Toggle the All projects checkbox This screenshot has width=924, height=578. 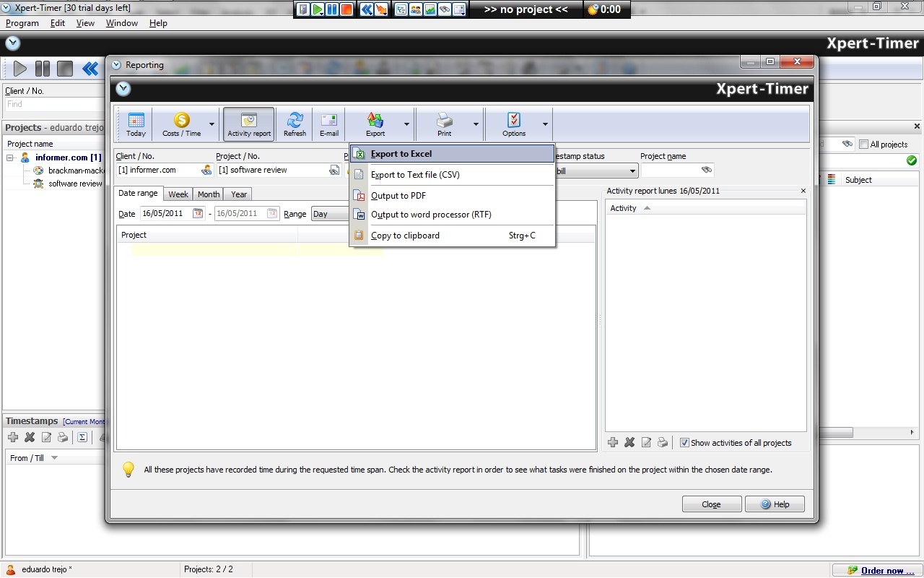[863, 144]
